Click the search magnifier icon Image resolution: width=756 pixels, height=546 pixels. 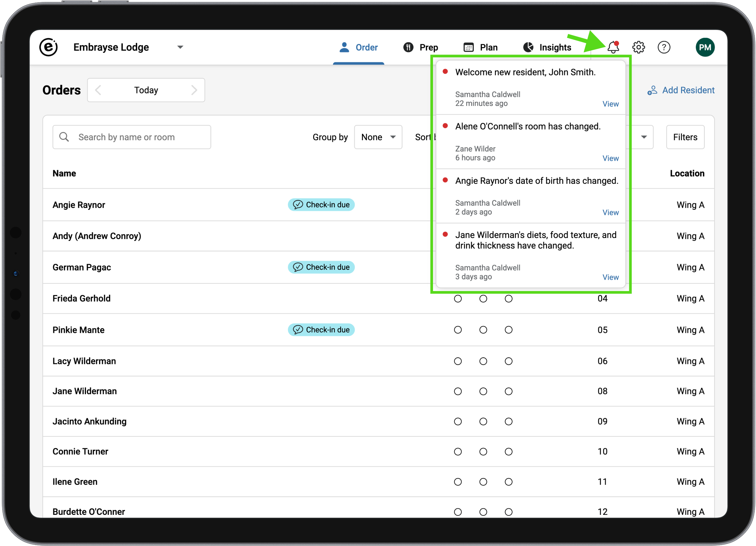(x=64, y=137)
